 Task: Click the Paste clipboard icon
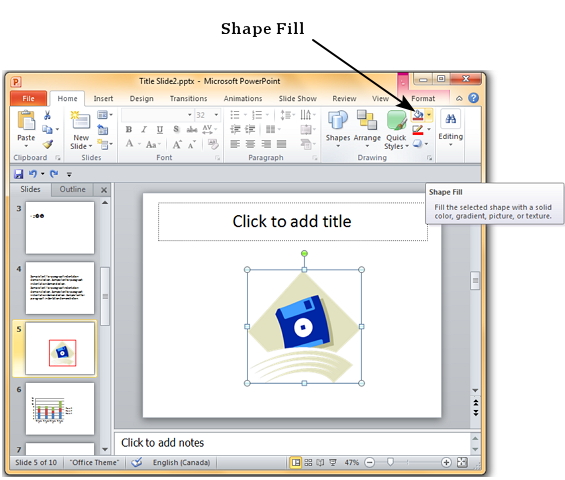pyautogui.click(x=26, y=120)
